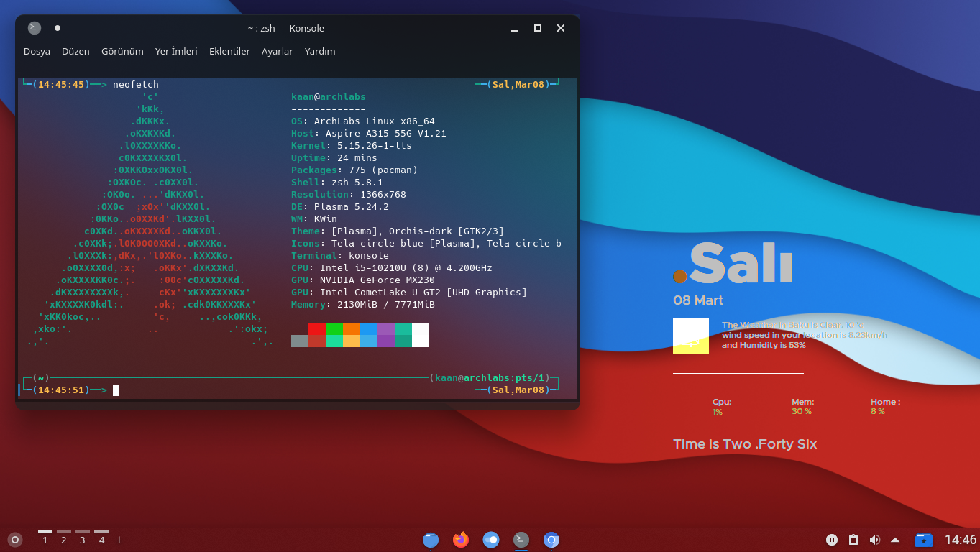Switch to virtual desktop 2

[x=63, y=540]
